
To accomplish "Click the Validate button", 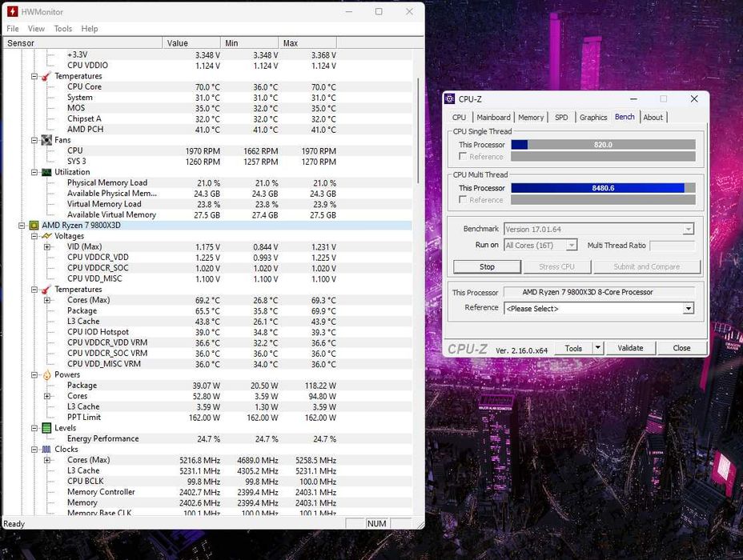I will [x=631, y=348].
